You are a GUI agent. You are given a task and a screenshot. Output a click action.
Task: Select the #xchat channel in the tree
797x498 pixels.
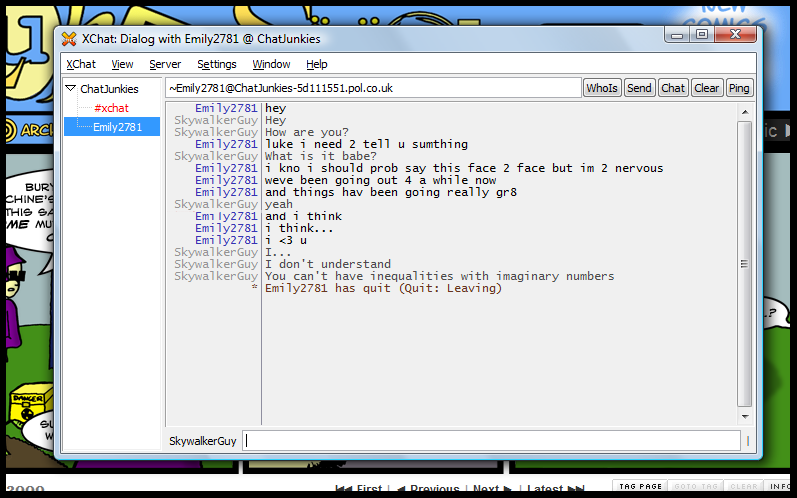click(x=111, y=108)
